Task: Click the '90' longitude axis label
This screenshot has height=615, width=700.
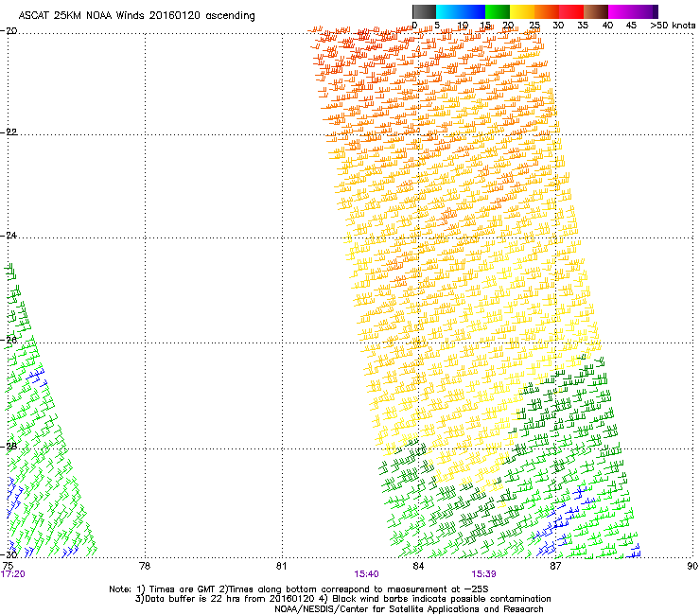Action: coord(692,566)
